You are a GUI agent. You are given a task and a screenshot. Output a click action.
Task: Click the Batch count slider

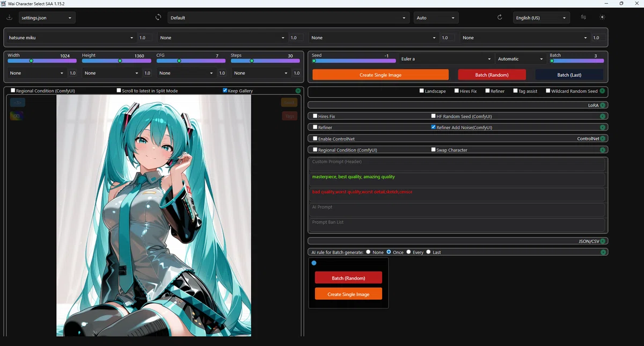(x=576, y=61)
